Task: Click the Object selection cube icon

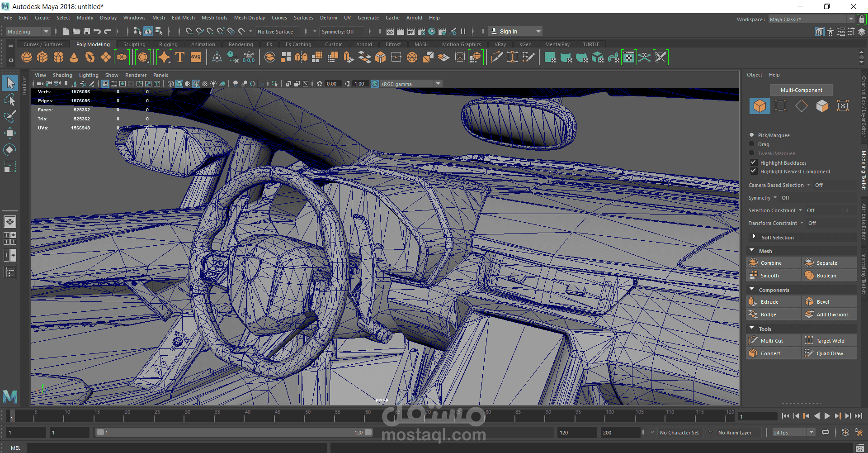Action: coord(759,106)
